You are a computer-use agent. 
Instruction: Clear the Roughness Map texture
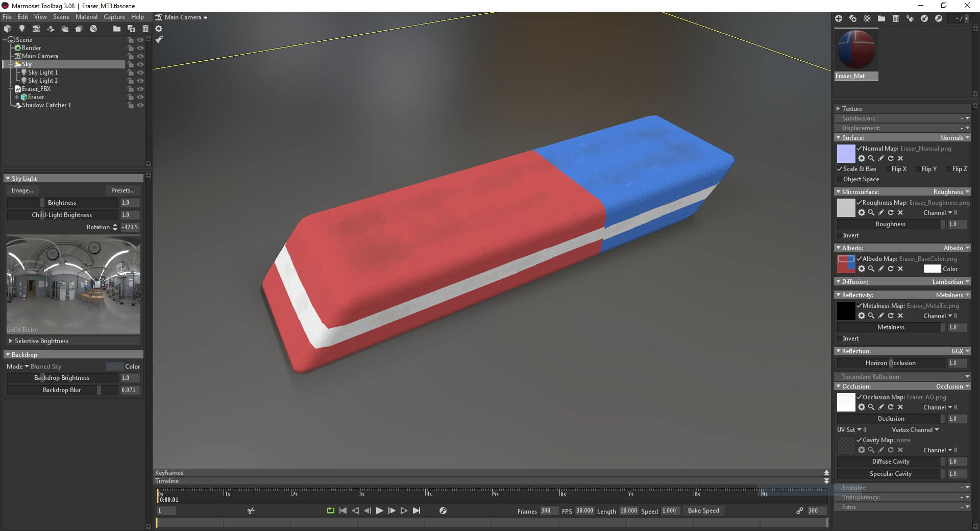coord(900,212)
